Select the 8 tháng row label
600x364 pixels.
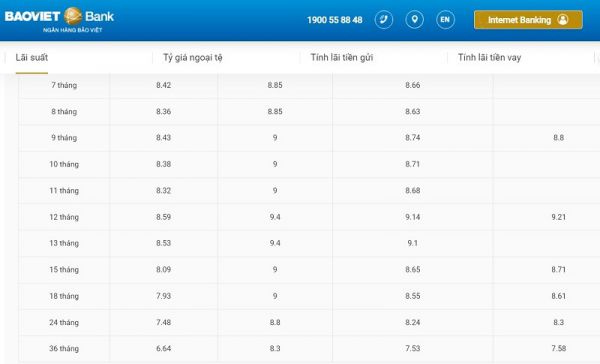click(x=64, y=111)
